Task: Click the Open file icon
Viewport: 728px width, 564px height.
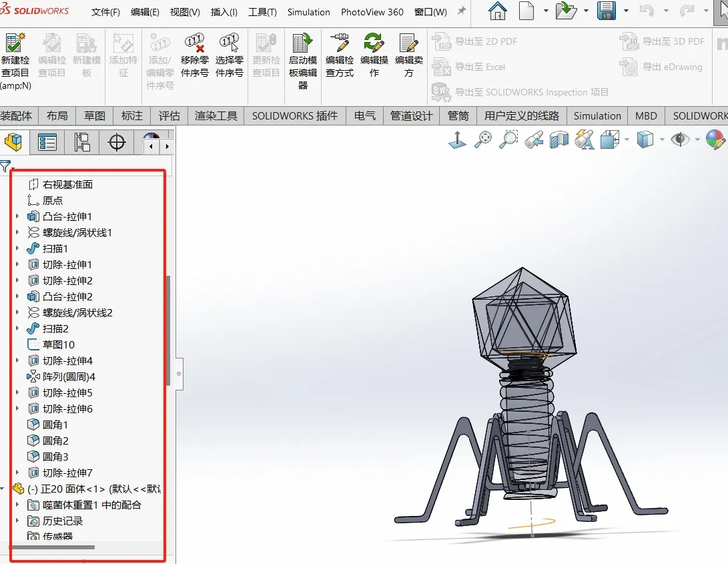Action: 567,11
